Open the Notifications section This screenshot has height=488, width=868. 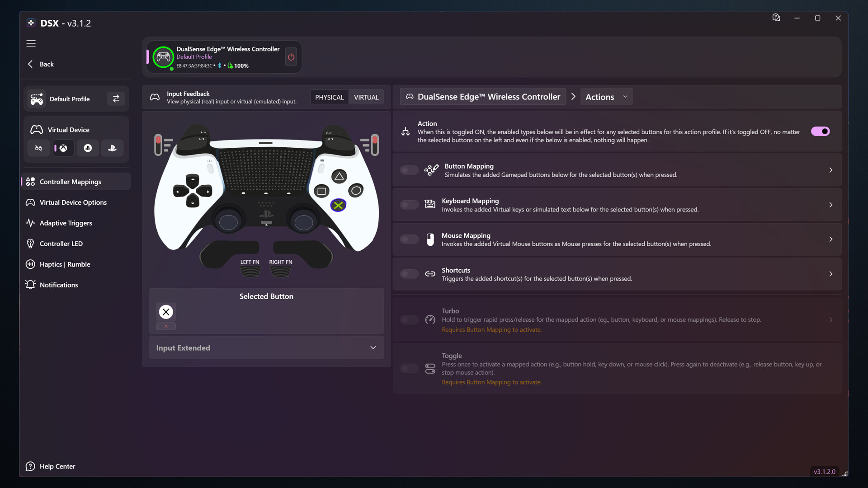click(59, 285)
